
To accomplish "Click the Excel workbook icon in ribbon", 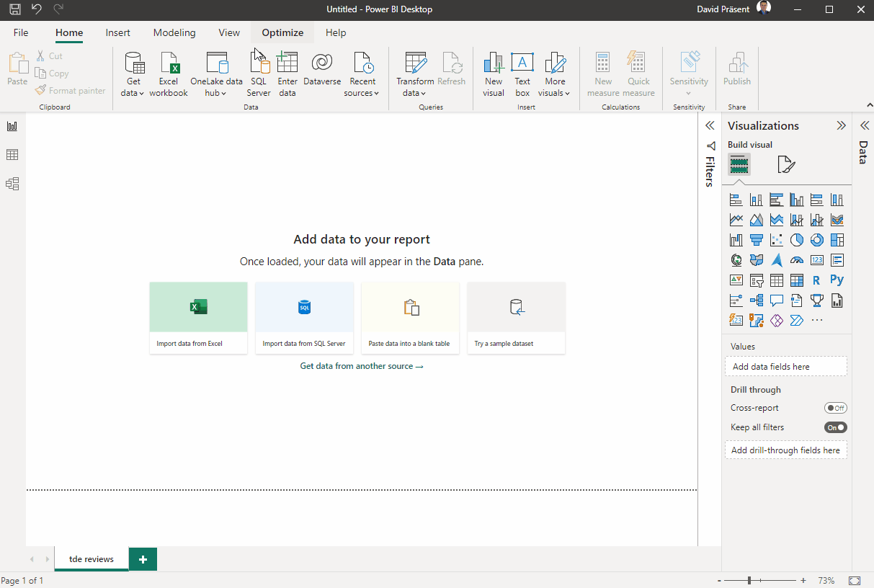I will click(x=169, y=63).
